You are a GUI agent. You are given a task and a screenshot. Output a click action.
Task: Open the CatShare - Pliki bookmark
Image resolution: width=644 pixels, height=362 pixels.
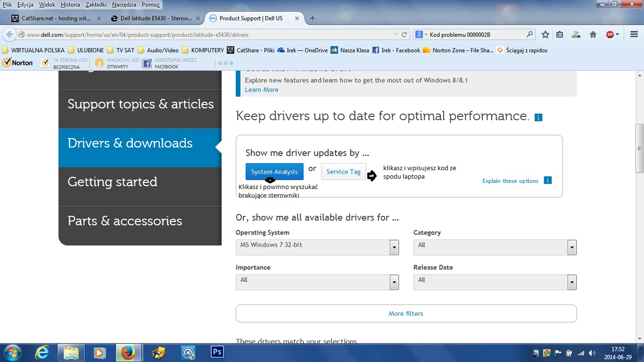pos(250,50)
